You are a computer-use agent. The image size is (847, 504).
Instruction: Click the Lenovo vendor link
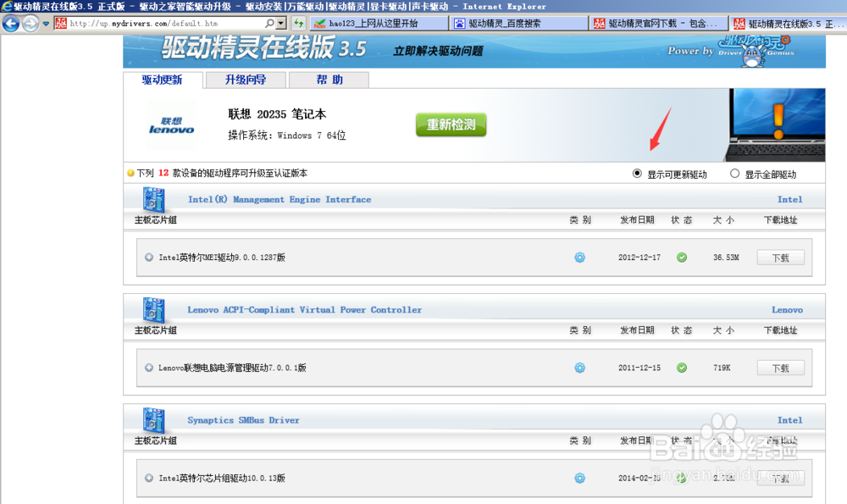787,309
